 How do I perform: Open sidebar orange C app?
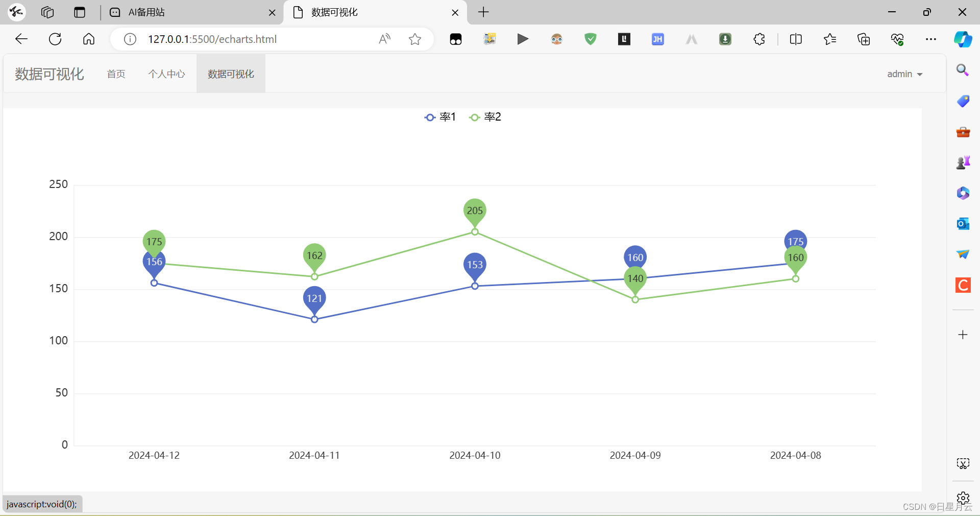click(963, 285)
